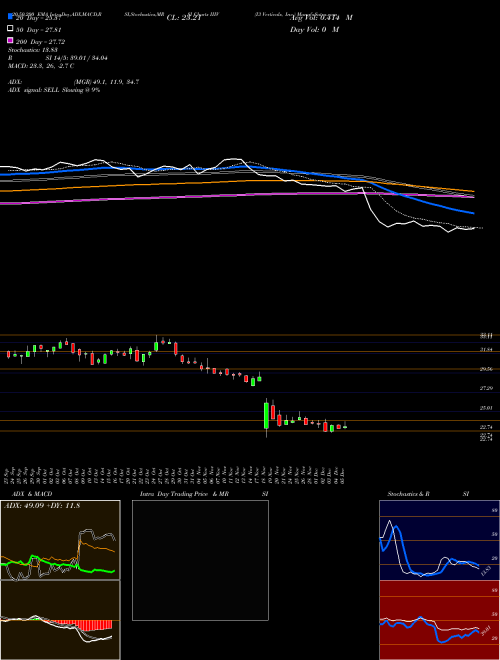Select the '50 Day = 27.81' label

40,29
